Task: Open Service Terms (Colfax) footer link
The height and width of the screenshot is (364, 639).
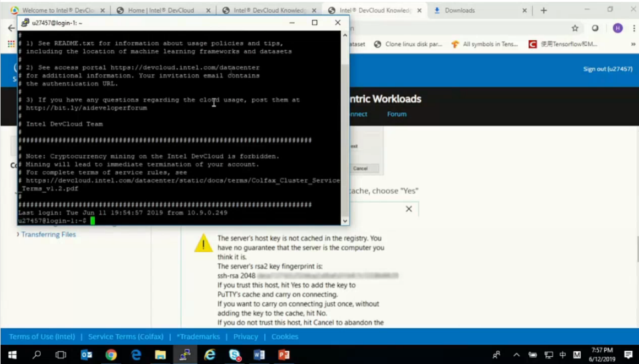Action: 126,336
